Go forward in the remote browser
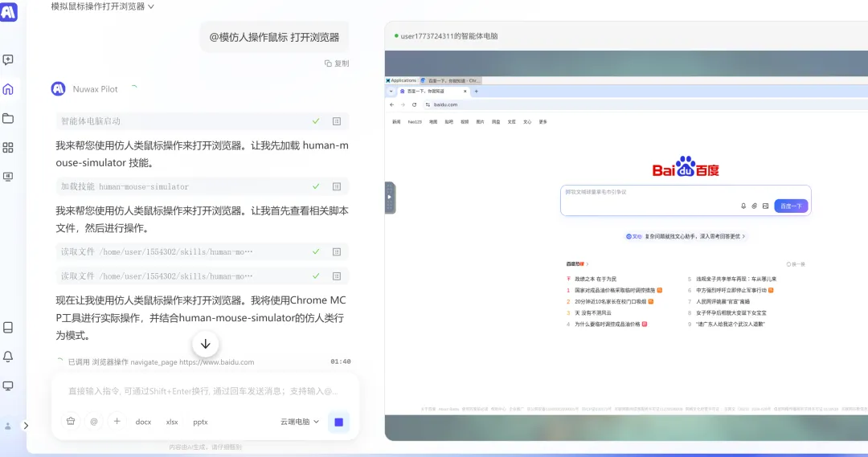 tap(403, 104)
